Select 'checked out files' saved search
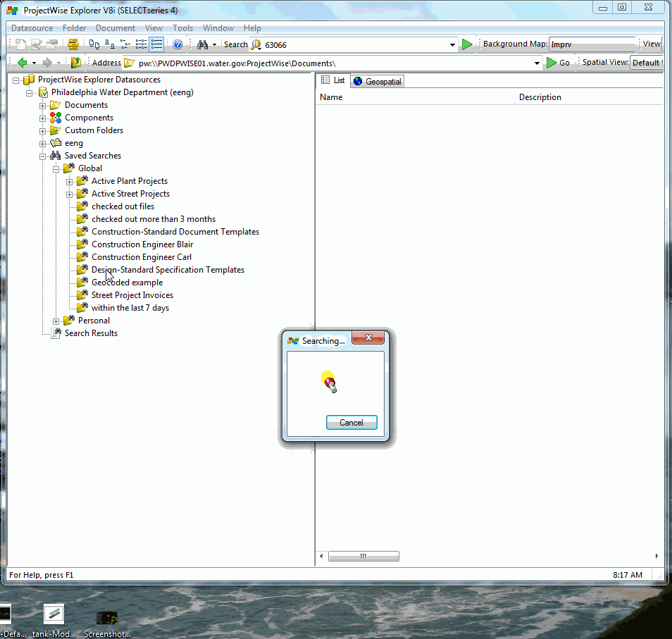This screenshot has height=639, width=672. click(x=123, y=206)
